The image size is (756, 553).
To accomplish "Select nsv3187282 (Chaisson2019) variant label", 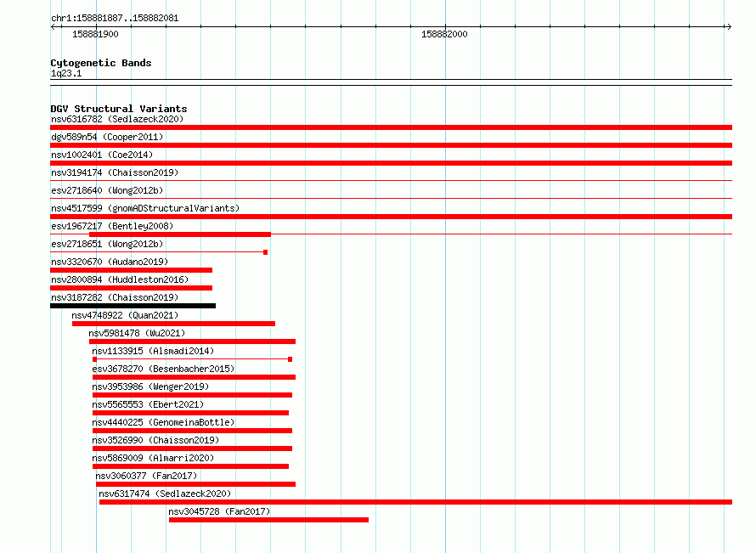I will (x=115, y=297).
